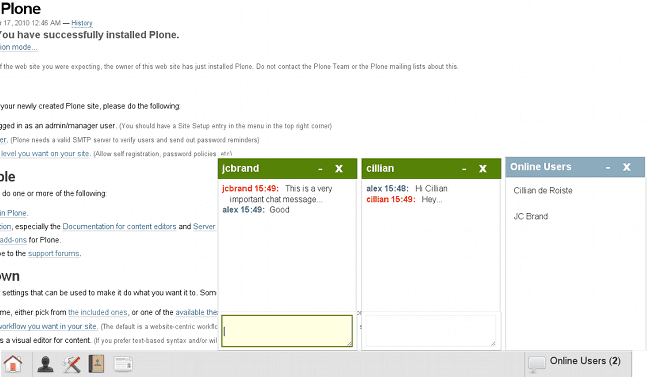Open the ID card icon in toolbar
This screenshot has width=650, height=377.
click(x=123, y=364)
